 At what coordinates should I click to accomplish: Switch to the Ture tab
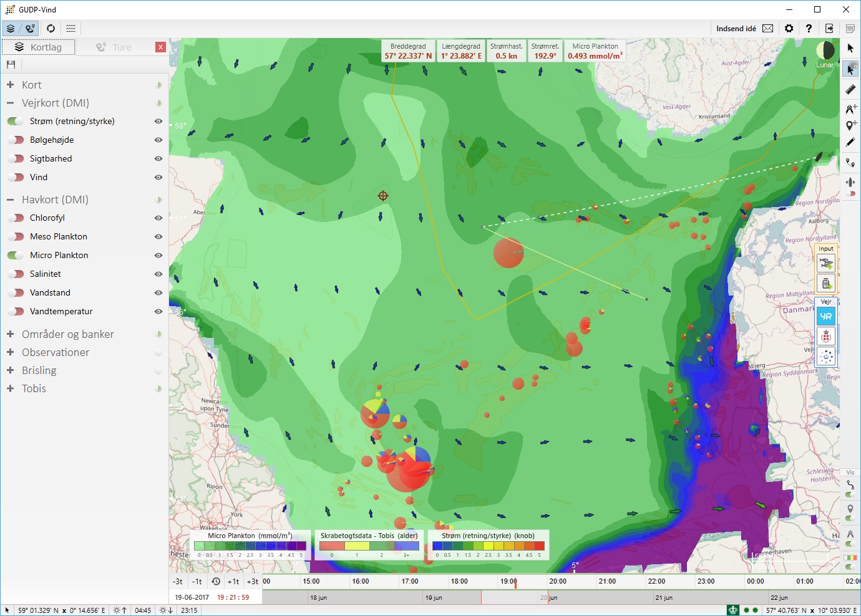point(115,47)
